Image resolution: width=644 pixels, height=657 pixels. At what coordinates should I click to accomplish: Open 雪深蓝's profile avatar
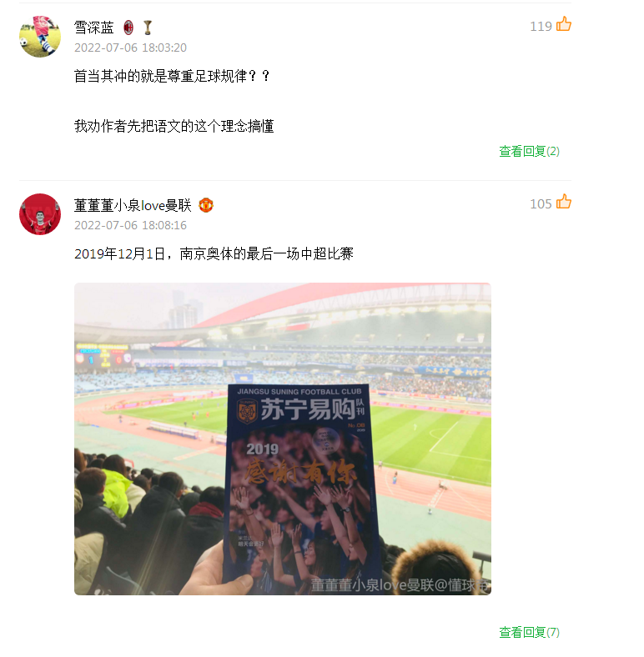tap(40, 37)
